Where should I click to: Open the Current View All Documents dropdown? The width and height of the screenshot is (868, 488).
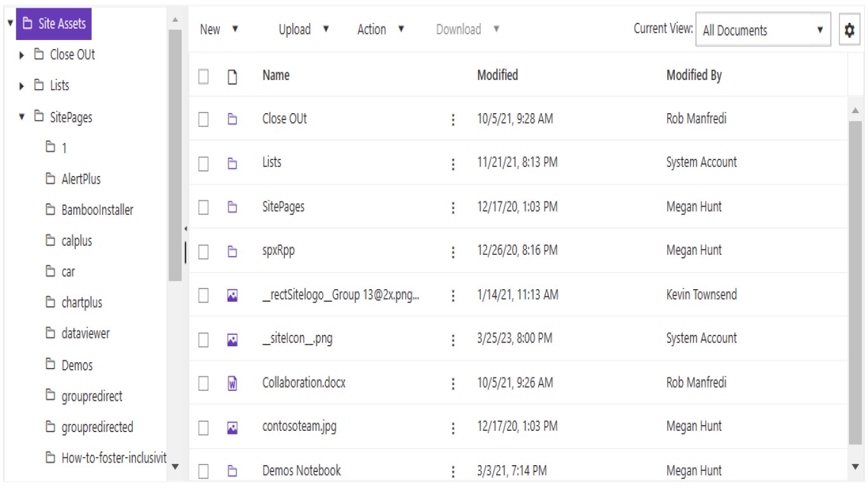click(x=763, y=30)
